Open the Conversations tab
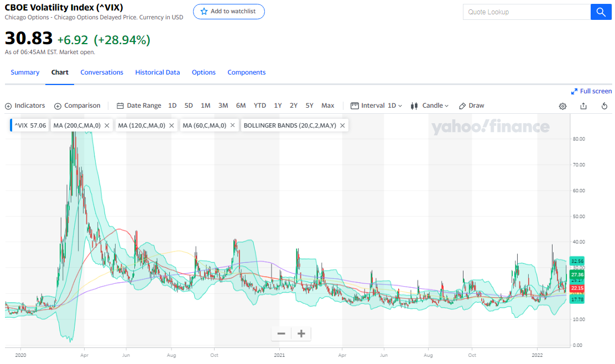The image size is (615, 364). [x=102, y=72]
